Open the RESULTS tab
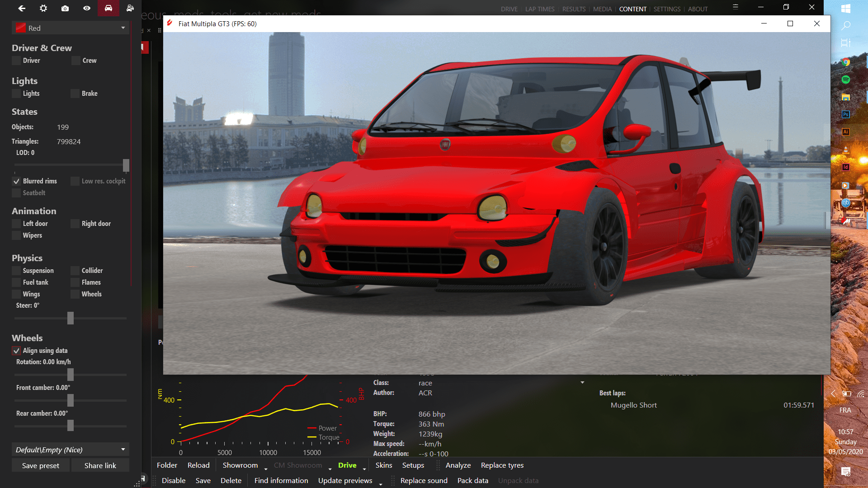Viewport: 868px width, 488px height. [574, 9]
